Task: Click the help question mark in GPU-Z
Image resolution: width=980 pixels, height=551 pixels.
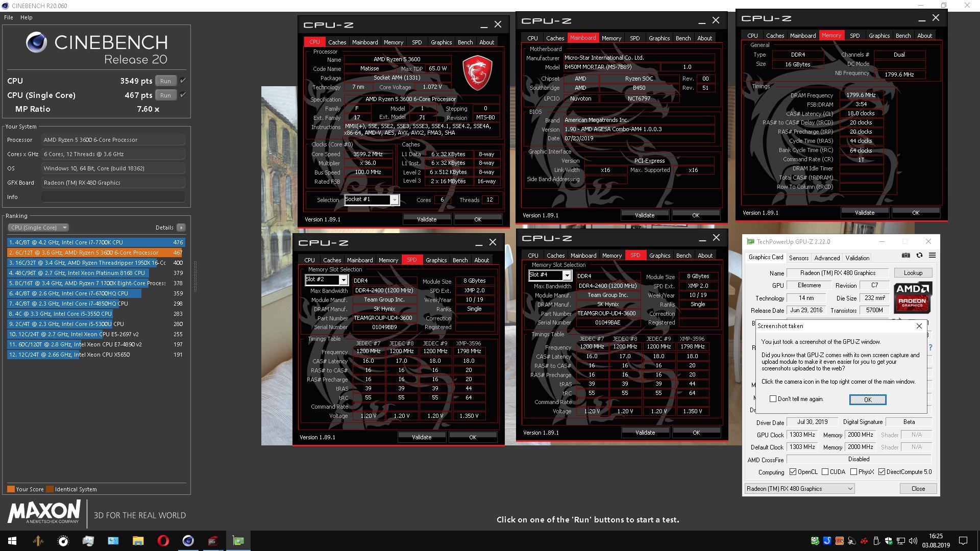Action: click(930, 347)
